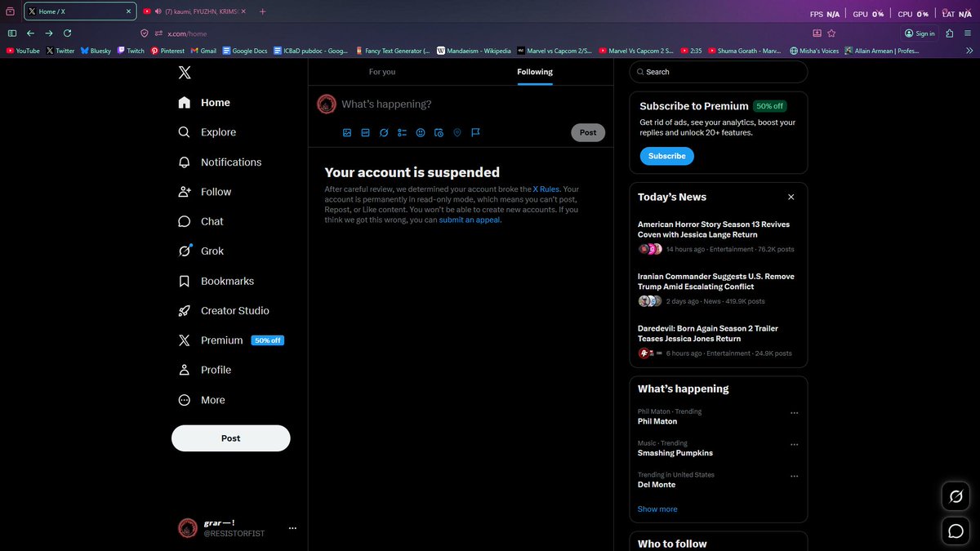Image resolution: width=980 pixels, height=551 pixels.
Task: Switch to the Following tab
Action: 535,72
